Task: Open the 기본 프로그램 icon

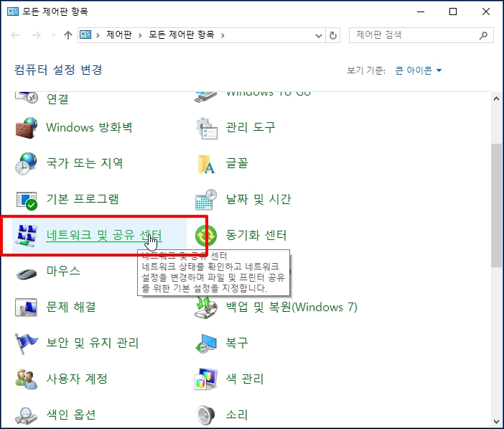Action: tap(27, 200)
